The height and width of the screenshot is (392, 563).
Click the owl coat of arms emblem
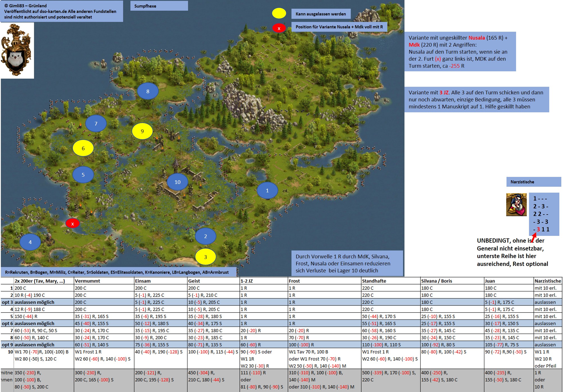(17, 51)
